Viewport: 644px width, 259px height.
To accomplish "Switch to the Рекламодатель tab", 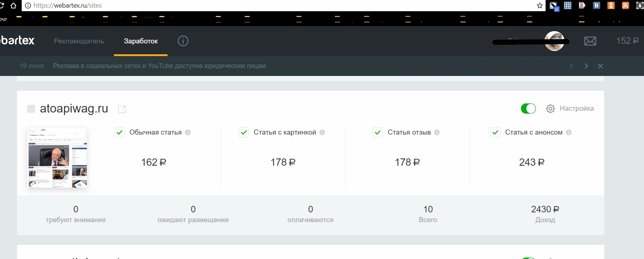I will 79,41.
